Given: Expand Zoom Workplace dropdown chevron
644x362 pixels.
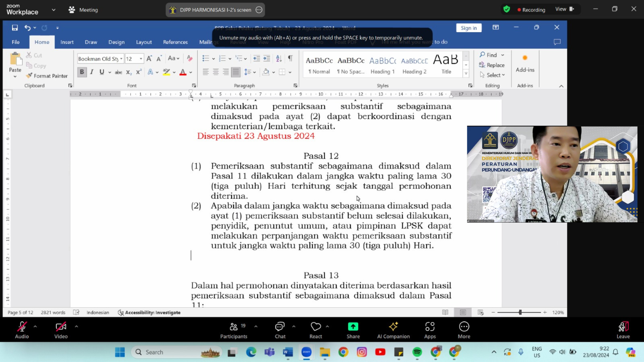Looking at the screenshot, I should [x=54, y=10].
